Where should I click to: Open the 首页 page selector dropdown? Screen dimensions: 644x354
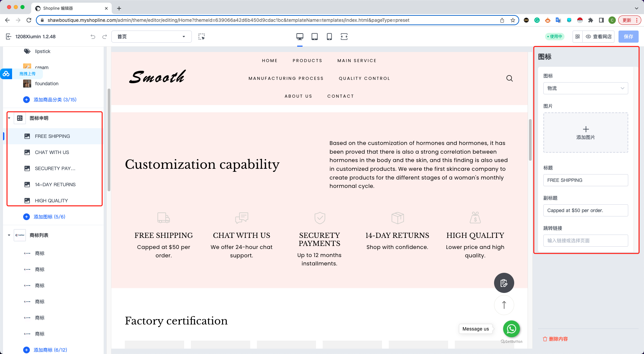coord(151,37)
